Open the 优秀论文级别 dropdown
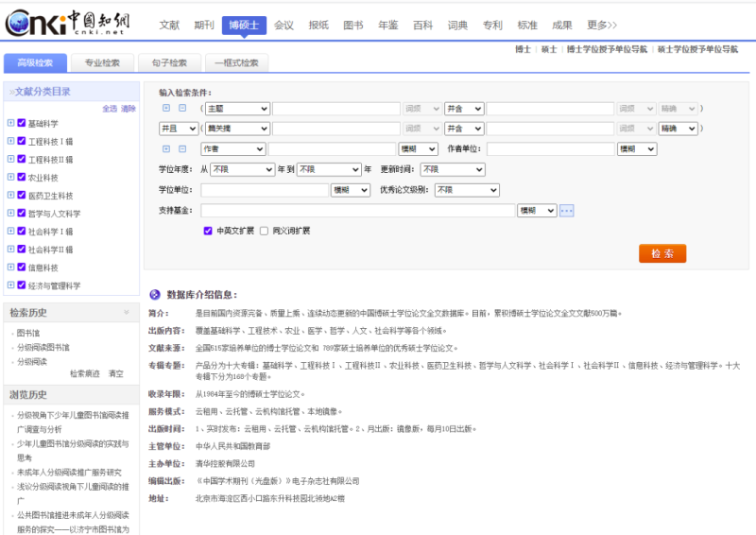The image size is (756, 535). (x=466, y=190)
